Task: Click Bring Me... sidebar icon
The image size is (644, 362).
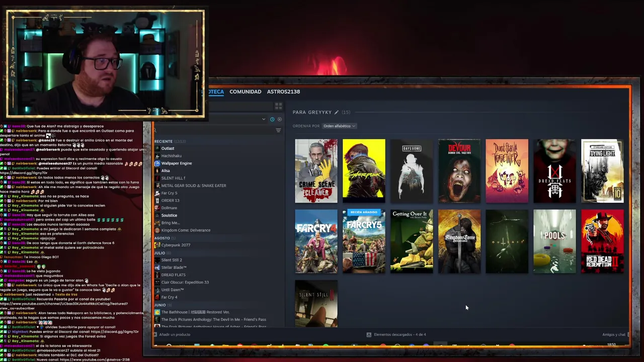Action: click(157, 223)
